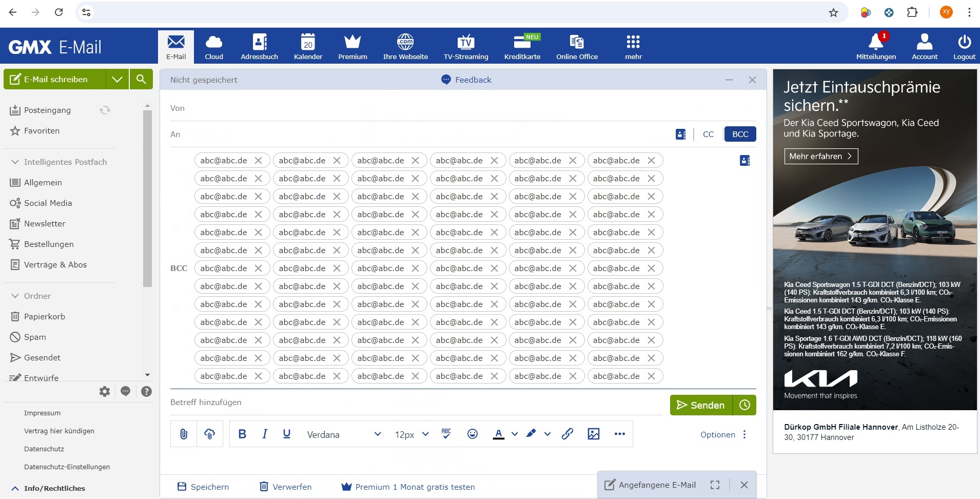Click the Logout power icon
The height and width of the screenshot is (499, 980).
pos(964,47)
